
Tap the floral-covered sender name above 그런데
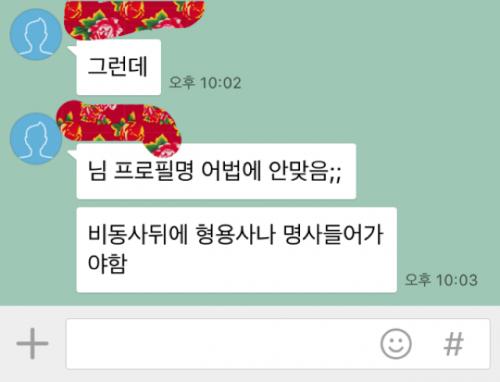coord(133,18)
